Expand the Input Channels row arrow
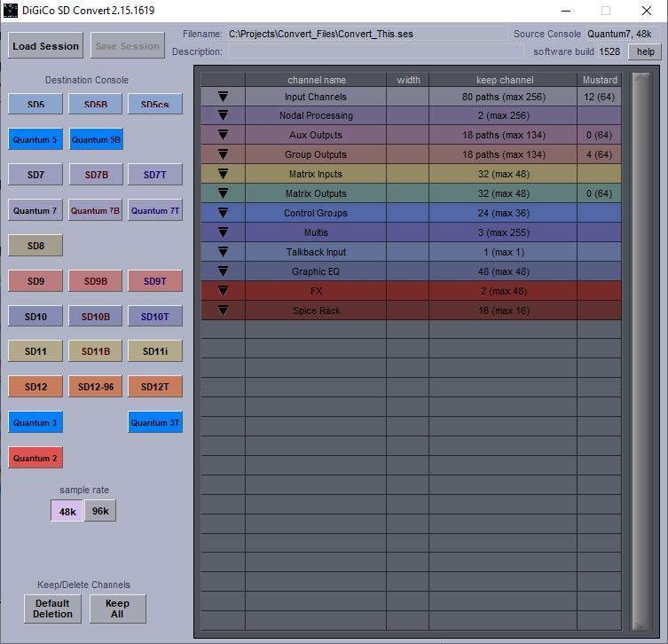Image resolution: width=668 pixels, height=644 pixels. pos(223,96)
